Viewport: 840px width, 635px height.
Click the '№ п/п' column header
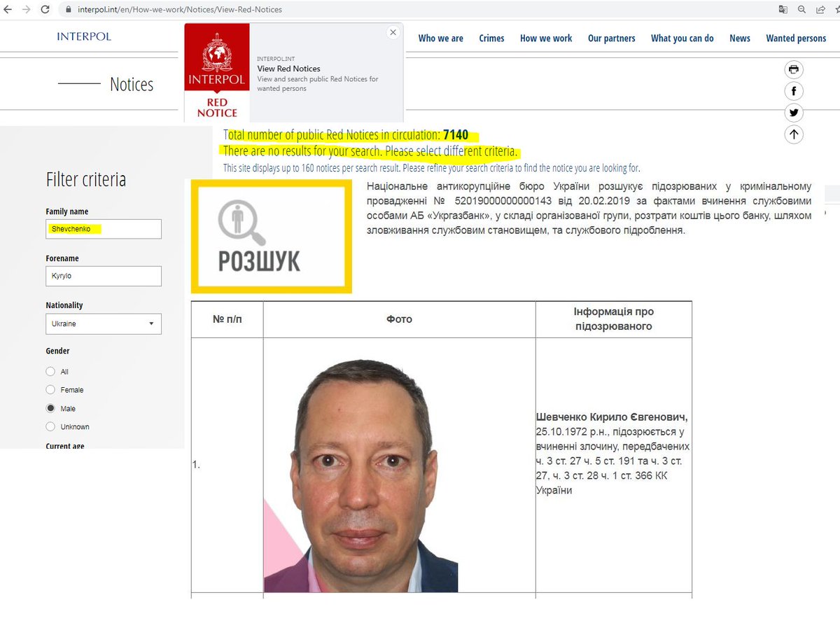tap(227, 319)
